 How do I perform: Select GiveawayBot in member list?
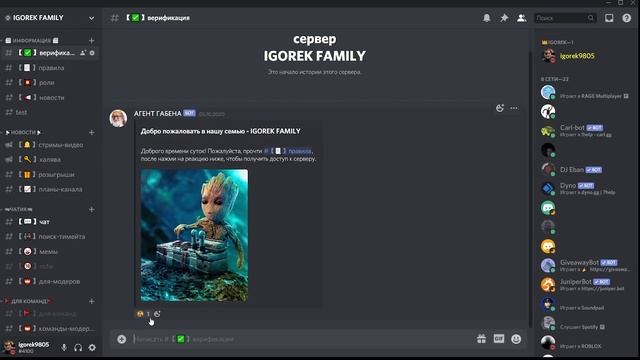click(586, 265)
